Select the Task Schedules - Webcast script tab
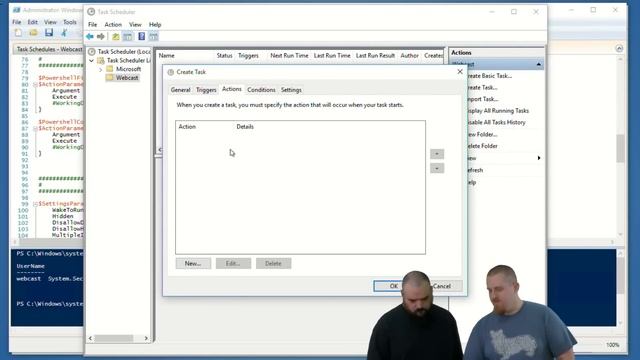The height and width of the screenshot is (360, 640). point(49,49)
